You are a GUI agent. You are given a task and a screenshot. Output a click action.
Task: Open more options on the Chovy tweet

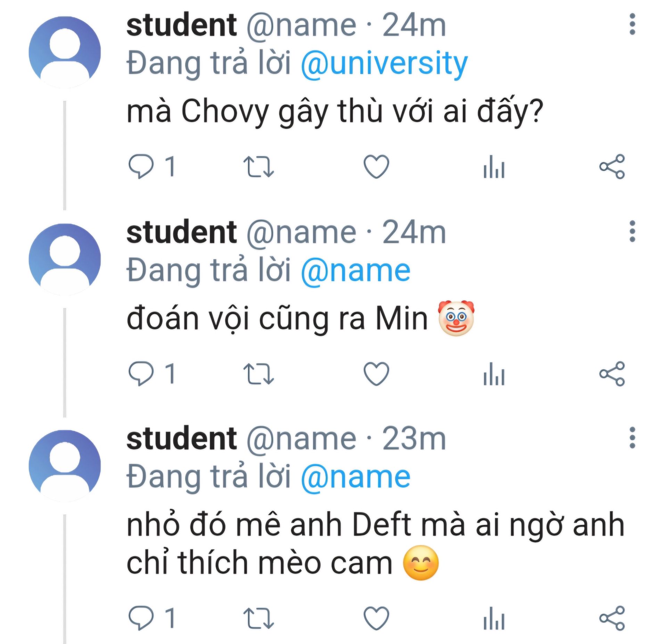coord(632,24)
